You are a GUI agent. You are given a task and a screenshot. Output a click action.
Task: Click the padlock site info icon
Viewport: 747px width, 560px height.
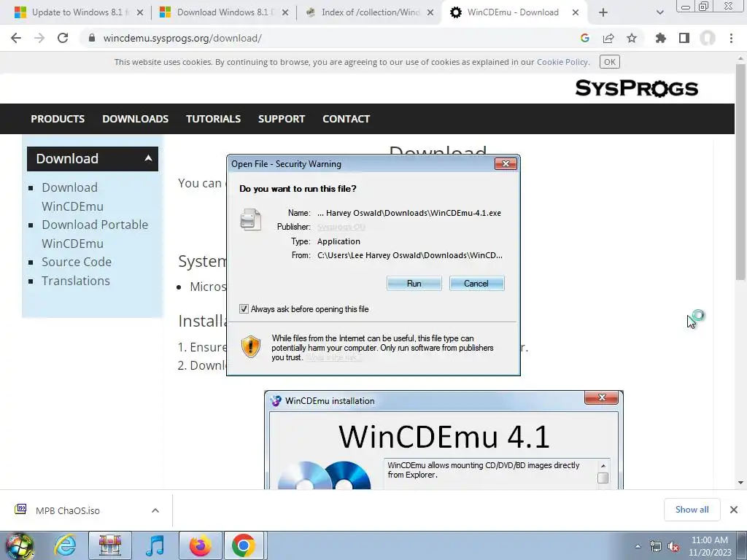[92, 38]
